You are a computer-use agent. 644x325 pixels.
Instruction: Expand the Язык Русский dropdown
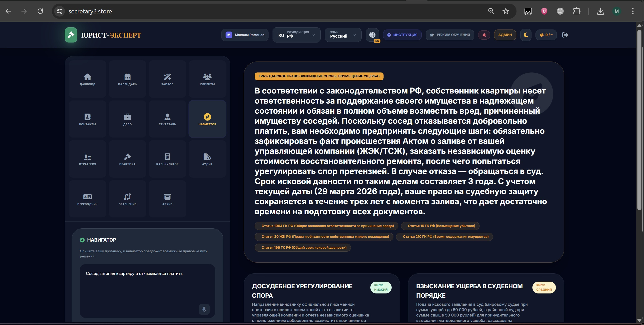343,35
